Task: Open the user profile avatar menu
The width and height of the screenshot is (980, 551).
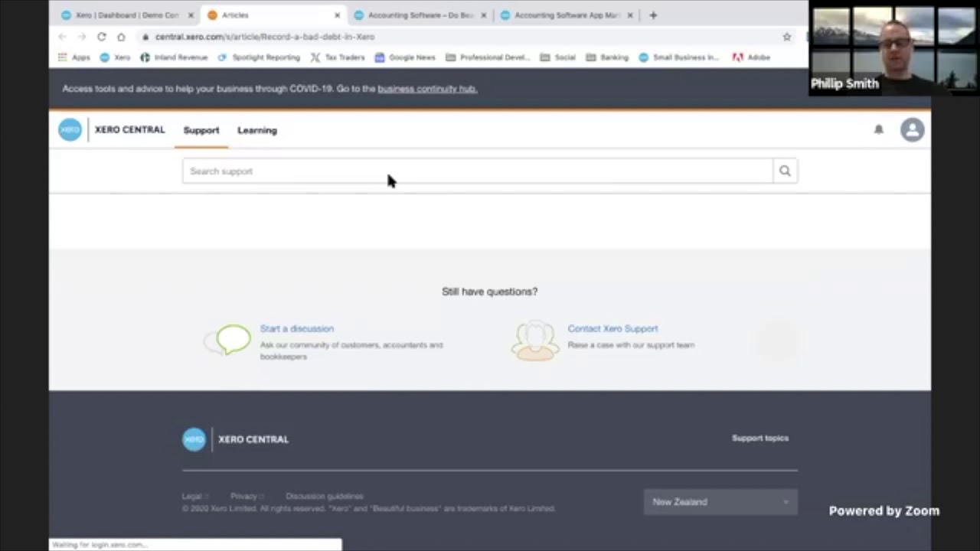Action: [912, 130]
